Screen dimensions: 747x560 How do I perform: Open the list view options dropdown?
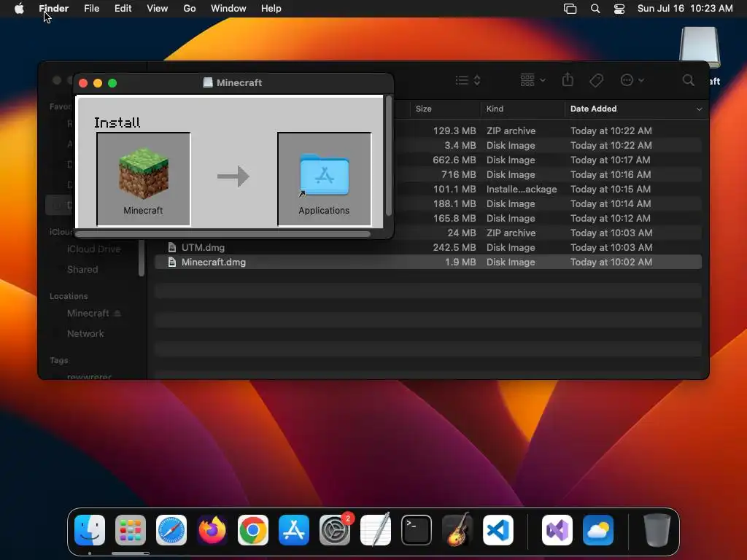pos(468,80)
